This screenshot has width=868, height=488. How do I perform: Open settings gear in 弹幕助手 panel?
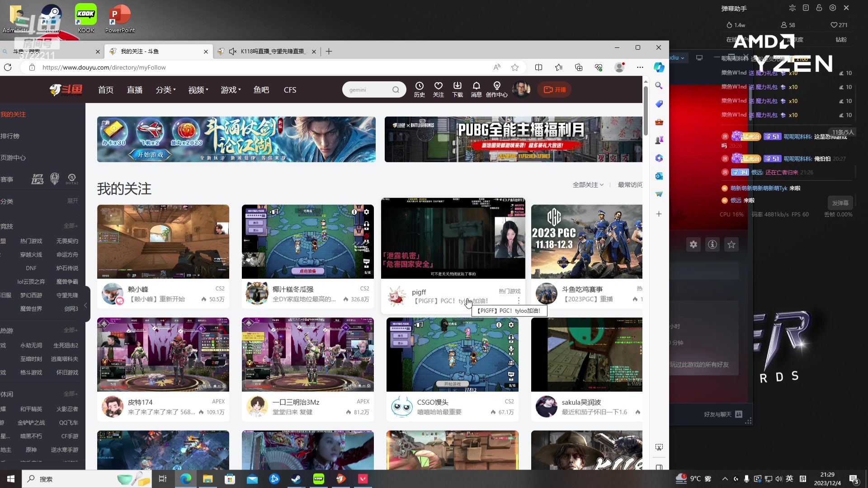[x=833, y=8]
